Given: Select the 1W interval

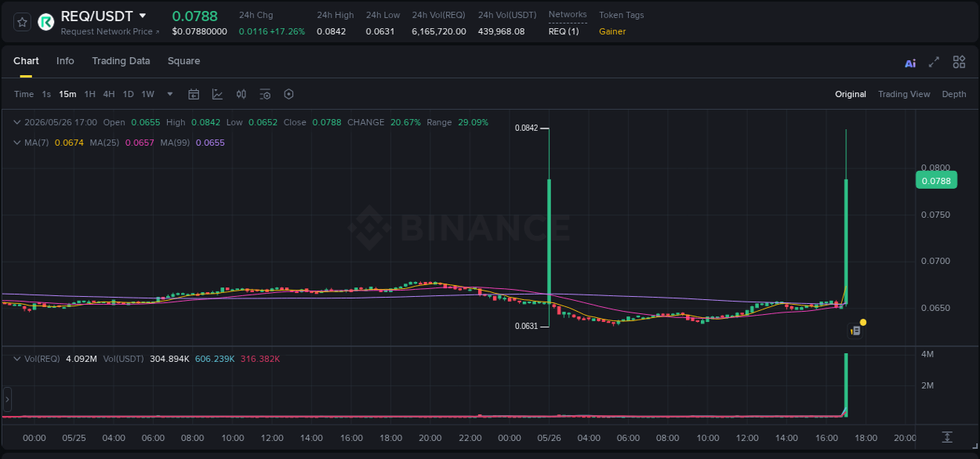Looking at the screenshot, I should click(147, 94).
